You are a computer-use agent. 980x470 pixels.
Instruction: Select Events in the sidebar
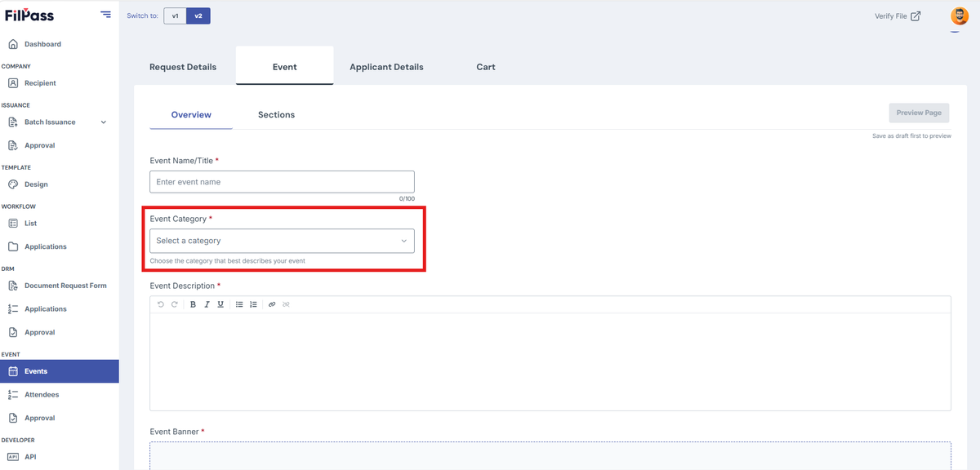coord(59,371)
